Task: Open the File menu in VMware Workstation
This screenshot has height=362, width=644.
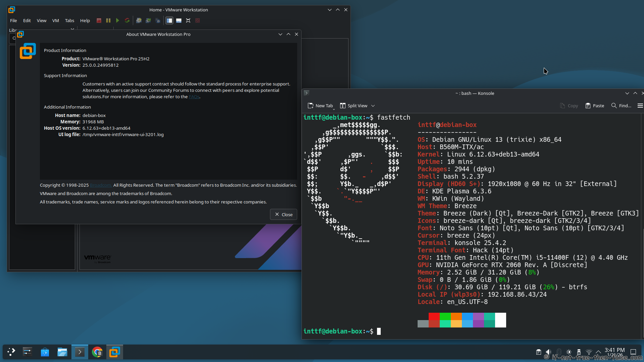Action: tap(13, 20)
